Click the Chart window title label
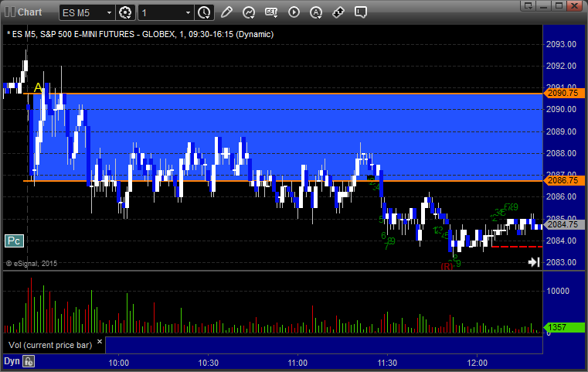Viewport: 588px width, 372px height. pos(29,12)
